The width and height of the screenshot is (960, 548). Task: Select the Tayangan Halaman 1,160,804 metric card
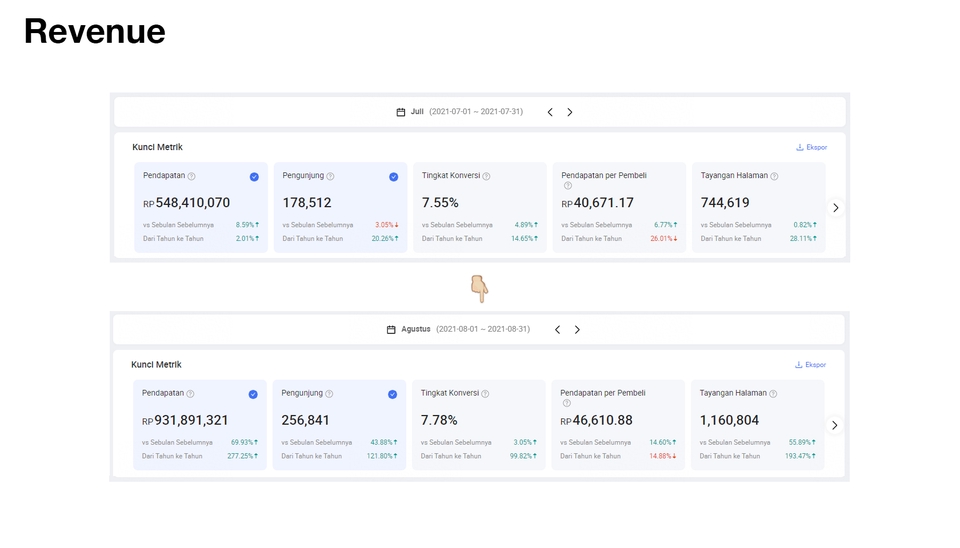tap(757, 425)
